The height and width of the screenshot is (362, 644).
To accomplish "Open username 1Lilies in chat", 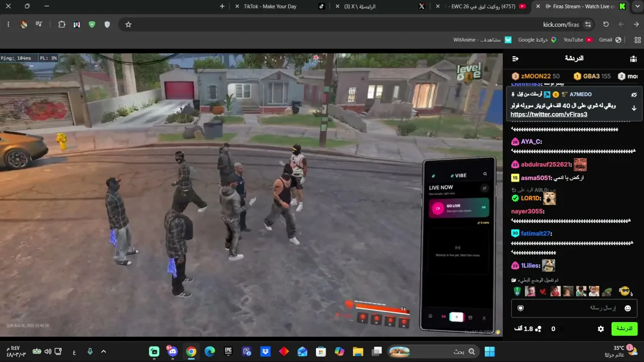I will (x=530, y=265).
